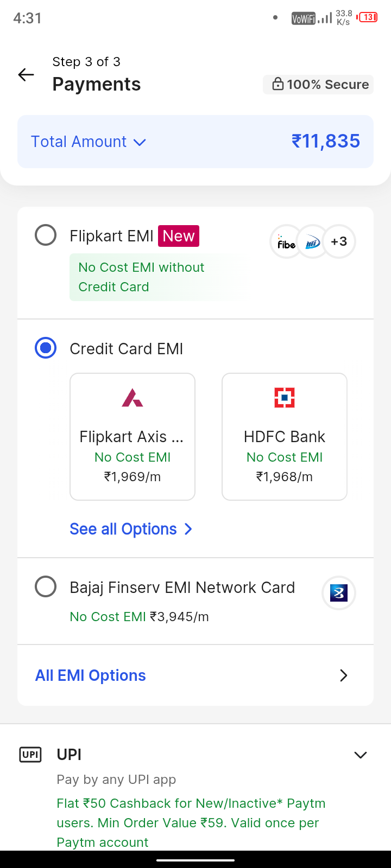This screenshot has height=868, width=391.
Task: Tap the Axis Bank logo
Action: pos(133,398)
